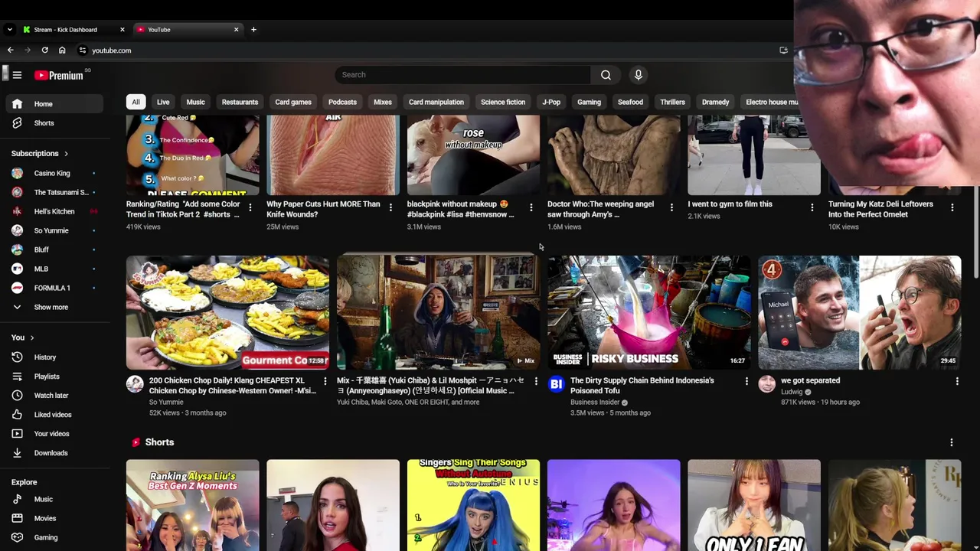Expand the You section chevron
This screenshot has height=551, width=980.
(x=32, y=337)
